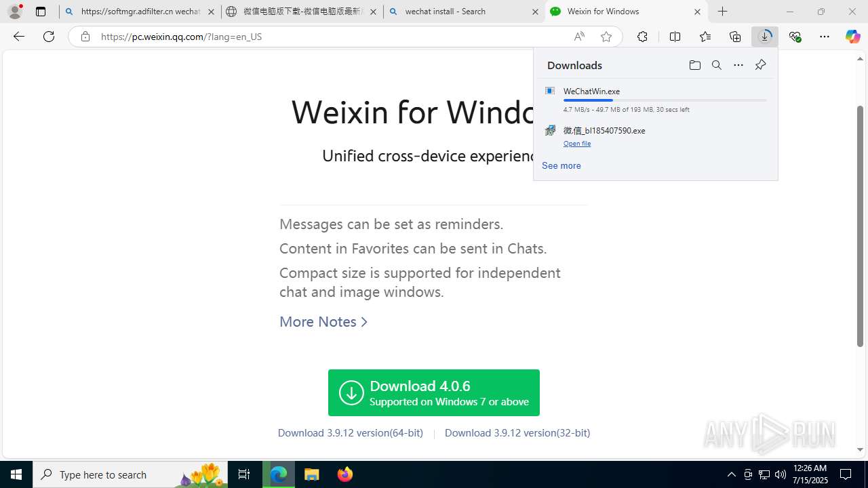868x488 pixels.
Task: Close the softmgr.adfilter.cn tab
Action: pos(211,12)
